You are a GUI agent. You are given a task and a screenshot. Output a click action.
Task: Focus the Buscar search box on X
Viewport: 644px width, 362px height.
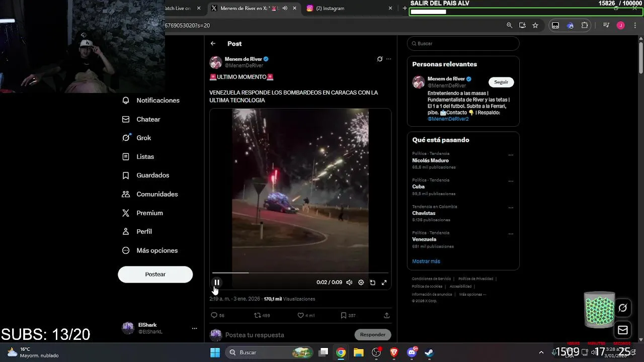click(x=463, y=43)
